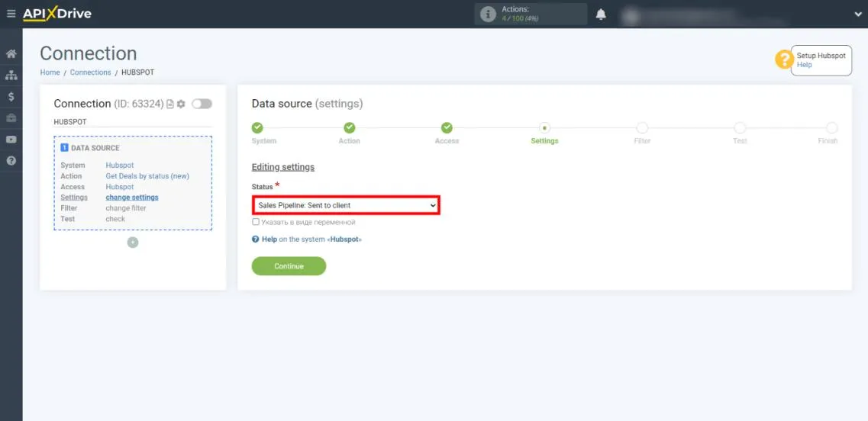Click the copy document icon beside connection ID
Viewport: 868px width, 421px height.
point(170,104)
